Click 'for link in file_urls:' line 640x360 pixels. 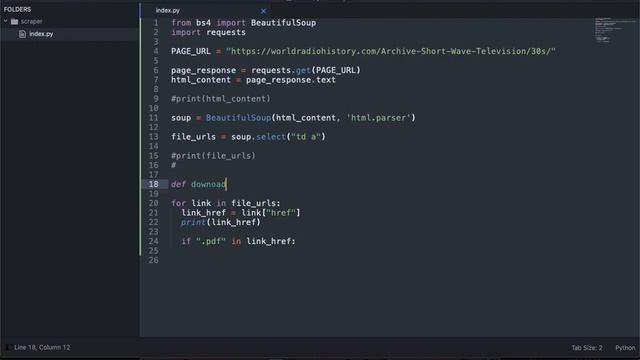pyautogui.click(x=226, y=203)
